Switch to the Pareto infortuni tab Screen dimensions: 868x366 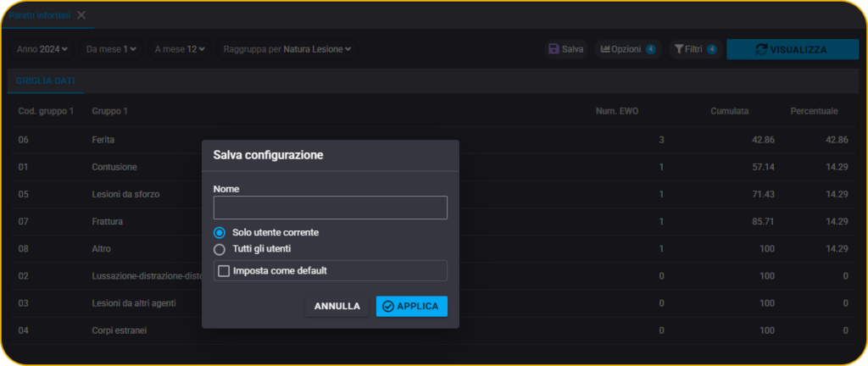(39, 15)
